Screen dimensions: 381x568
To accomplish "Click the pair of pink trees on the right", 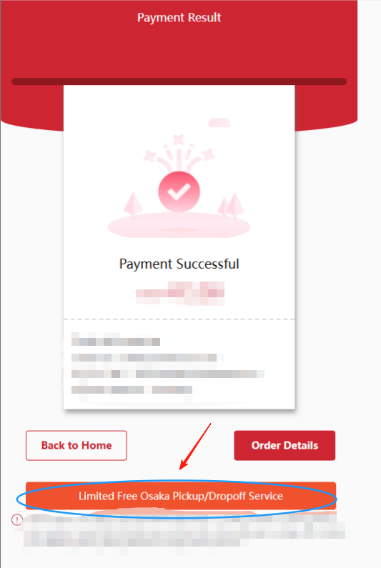I will (231, 206).
